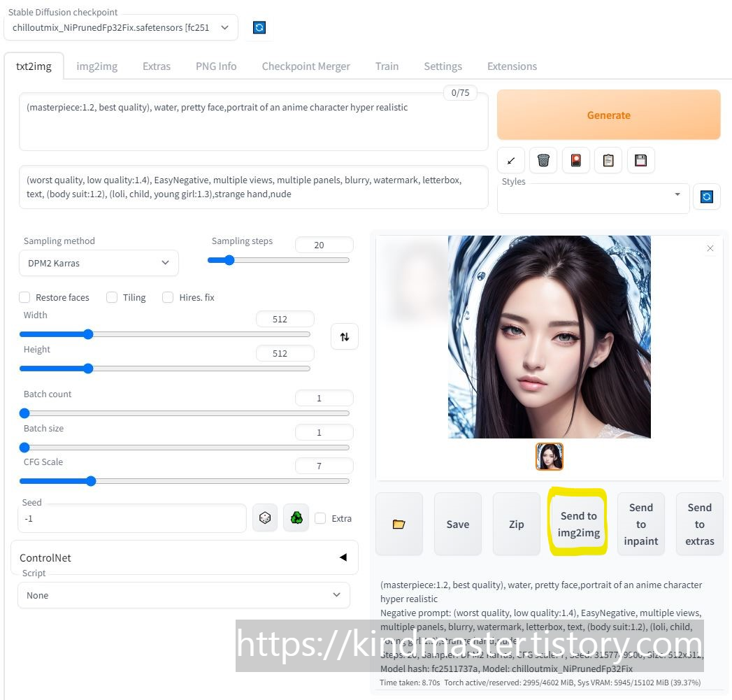This screenshot has width=732, height=700.
Task: Open the Extensions tab
Action: 512,66
